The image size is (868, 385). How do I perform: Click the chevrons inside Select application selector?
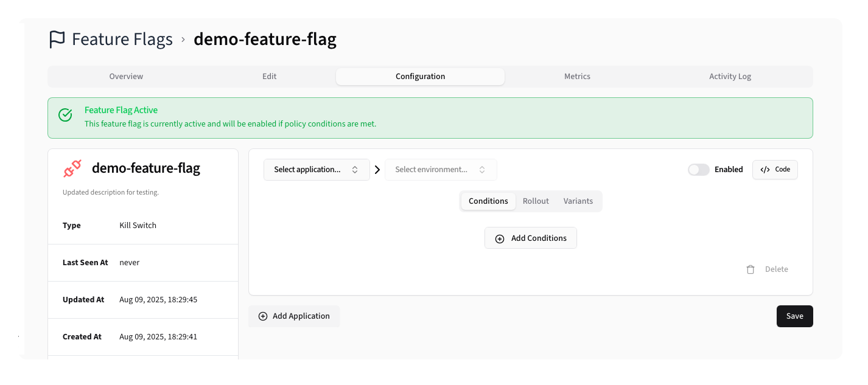point(355,169)
